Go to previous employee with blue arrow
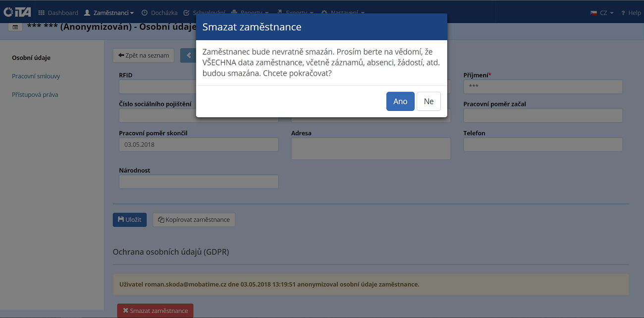644x318 pixels. click(x=188, y=55)
